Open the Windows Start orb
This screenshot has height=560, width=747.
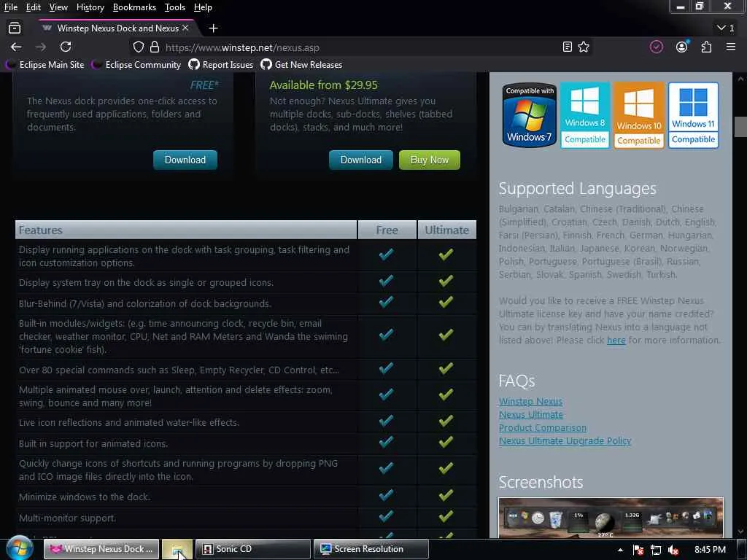pos(20,548)
